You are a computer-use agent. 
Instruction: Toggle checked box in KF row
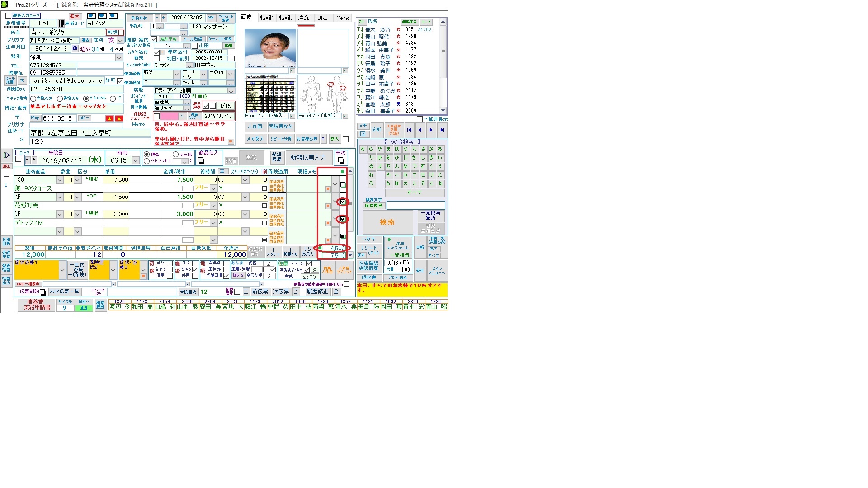pyautogui.click(x=343, y=202)
